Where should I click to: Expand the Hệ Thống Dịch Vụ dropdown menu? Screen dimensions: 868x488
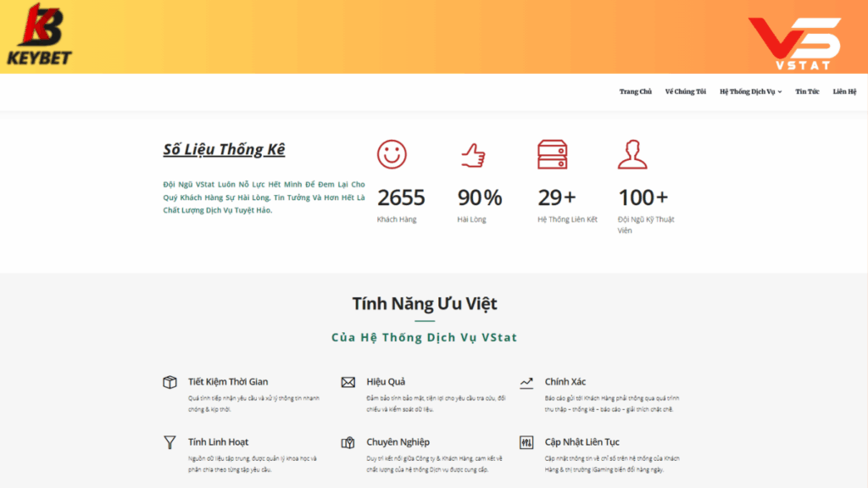tap(750, 91)
